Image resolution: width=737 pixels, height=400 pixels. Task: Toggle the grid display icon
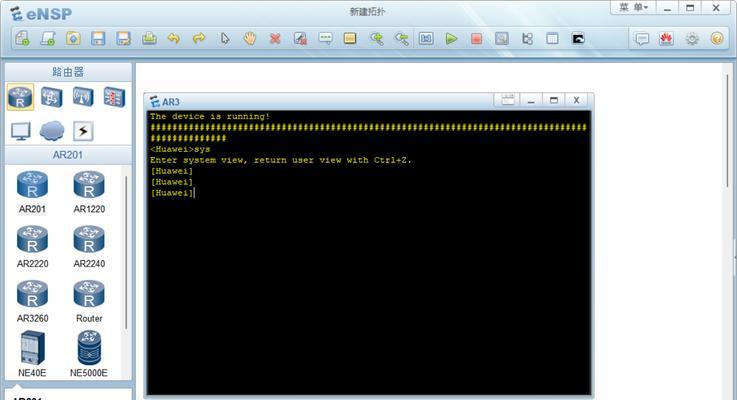tap(552, 38)
